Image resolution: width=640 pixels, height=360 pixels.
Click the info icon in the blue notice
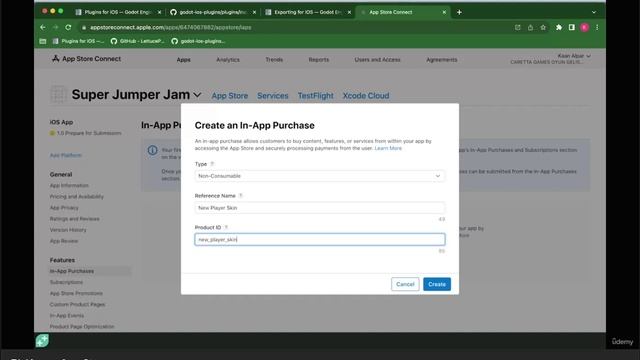[153, 150]
